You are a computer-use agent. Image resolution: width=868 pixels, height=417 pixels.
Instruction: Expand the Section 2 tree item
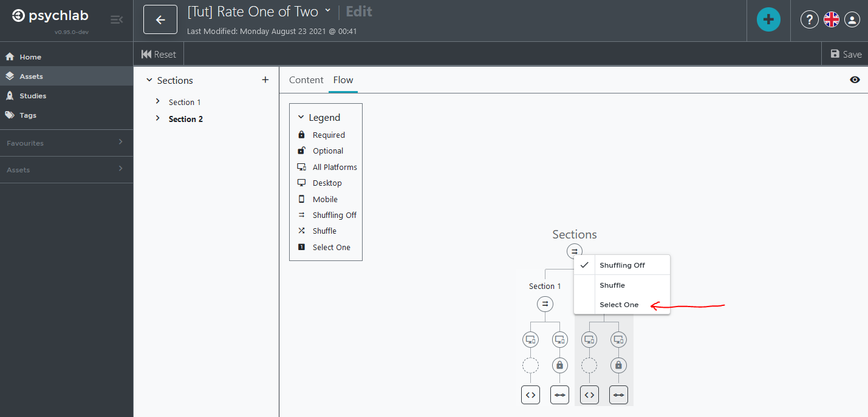coord(157,118)
